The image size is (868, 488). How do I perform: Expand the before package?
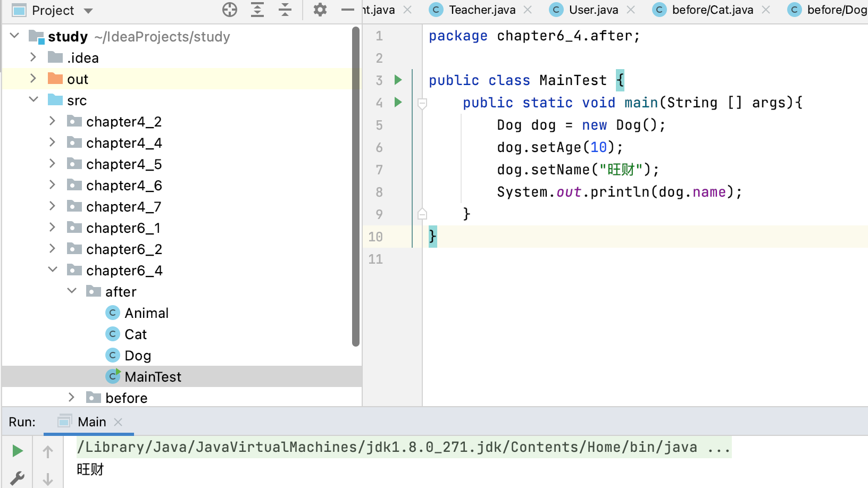tap(72, 397)
